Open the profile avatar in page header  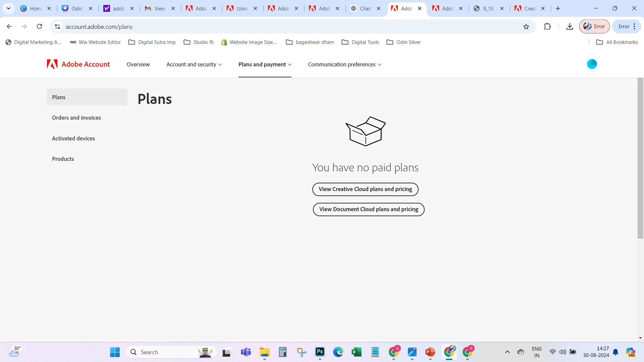pos(592,64)
